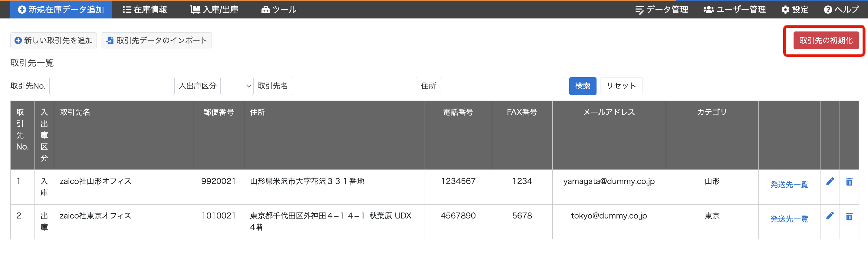The width and height of the screenshot is (868, 253).
Task: Open the 入出庫区分 dropdown
Action: pos(237,86)
